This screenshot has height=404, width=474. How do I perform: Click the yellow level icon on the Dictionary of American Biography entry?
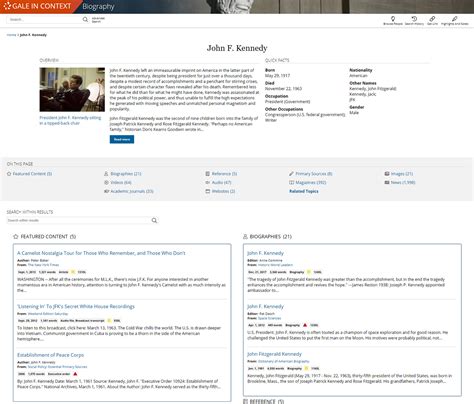coord(306,368)
